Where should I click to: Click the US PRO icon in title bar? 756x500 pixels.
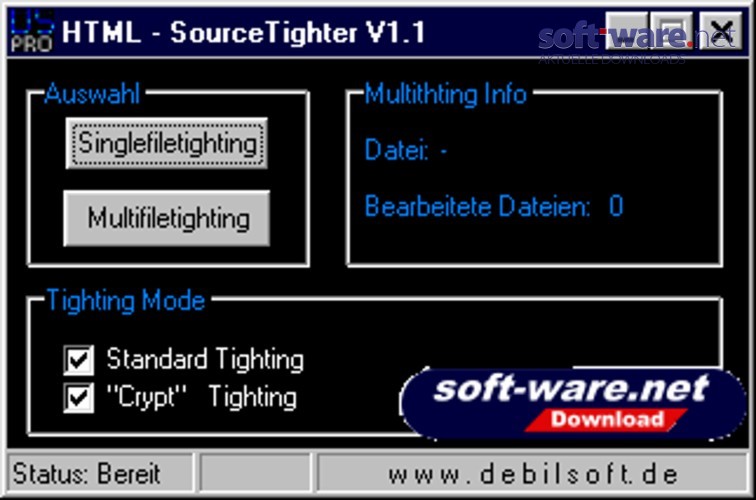pos(32,32)
